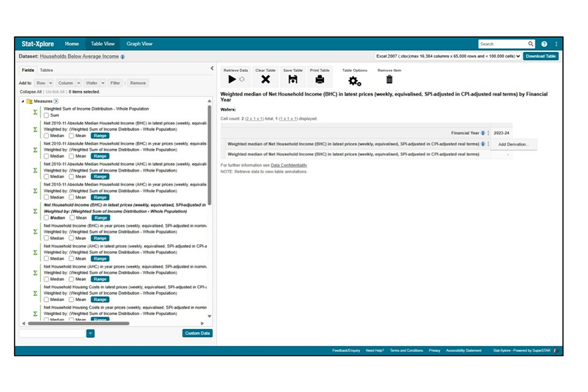Collapse the Measures tree folder
Viewport: 588px width, 392px height.
pyautogui.click(x=23, y=101)
